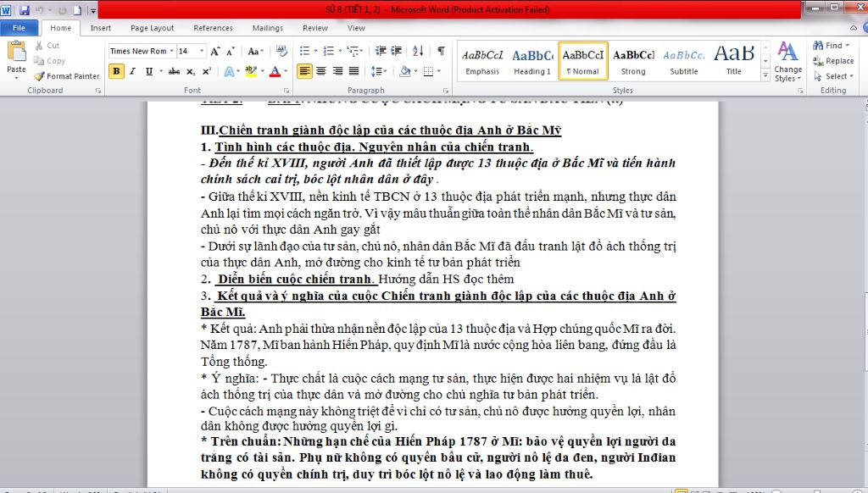The height and width of the screenshot is (493, 868).
Task: Click the Clear Formatting icon
Action: tap(281, 52)
